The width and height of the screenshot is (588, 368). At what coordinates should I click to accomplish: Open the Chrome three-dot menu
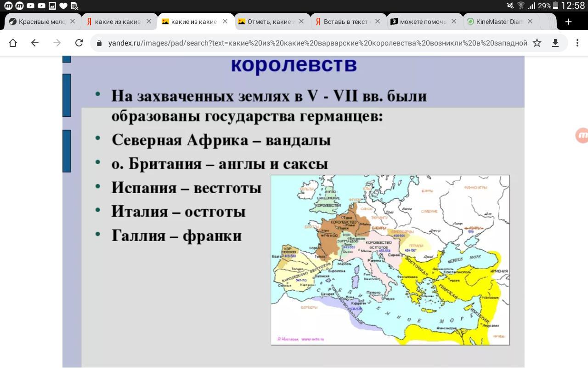577,43
